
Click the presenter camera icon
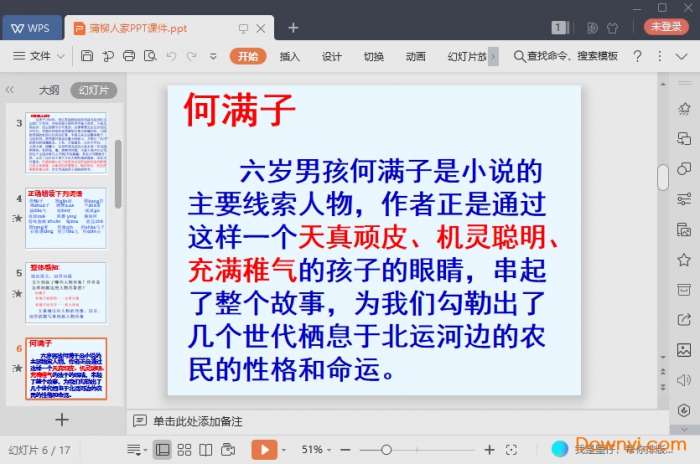[228, 450]
